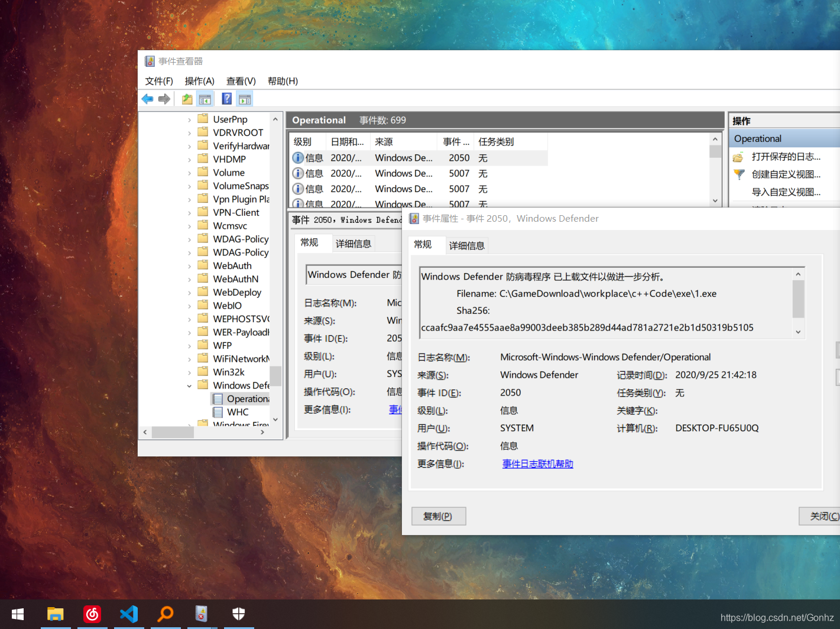
Task: Click the Event Properties dialog title icon
Action: click(414, 218)
